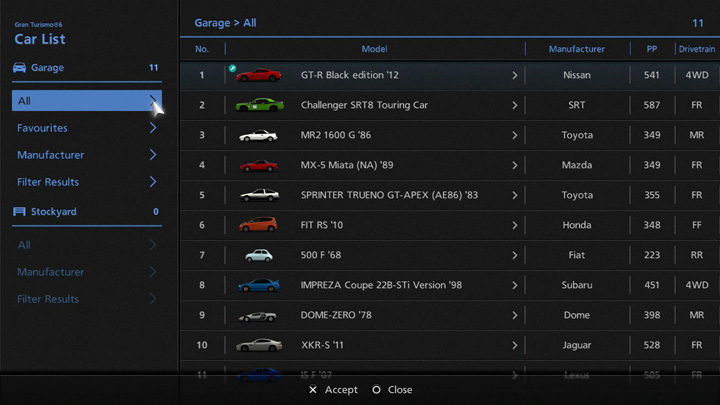720x405 pixels.
Task: Click the Garage car icon in sidebar
Action: 20,68
